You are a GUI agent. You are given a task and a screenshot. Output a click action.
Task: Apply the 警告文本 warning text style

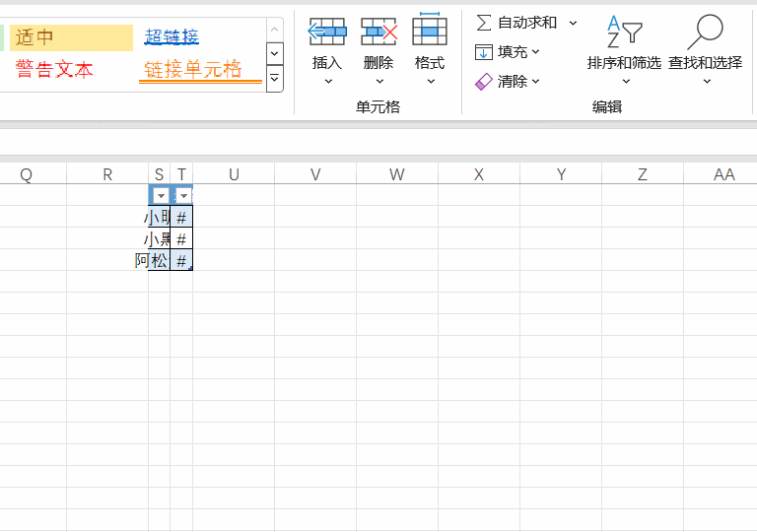55,70
